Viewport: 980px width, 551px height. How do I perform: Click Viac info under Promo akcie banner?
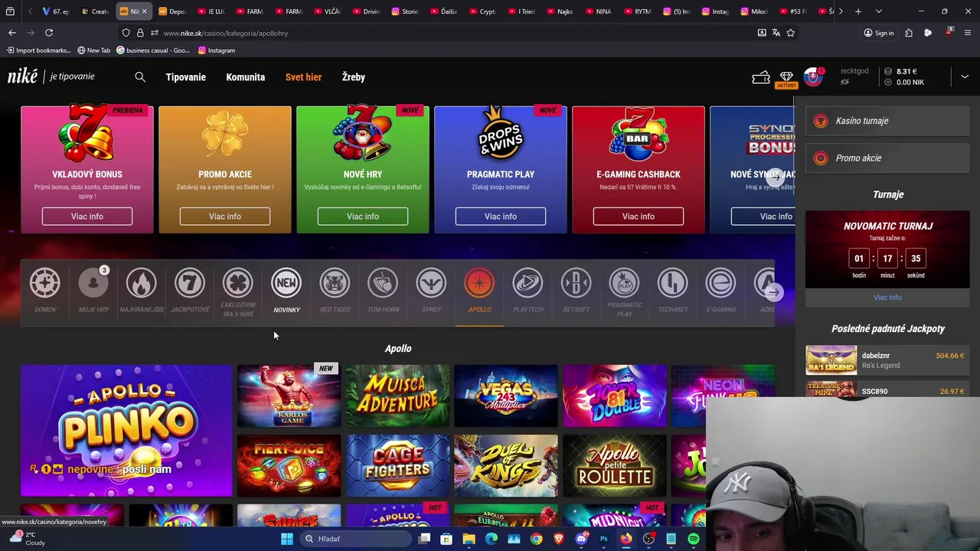point(225,217)
